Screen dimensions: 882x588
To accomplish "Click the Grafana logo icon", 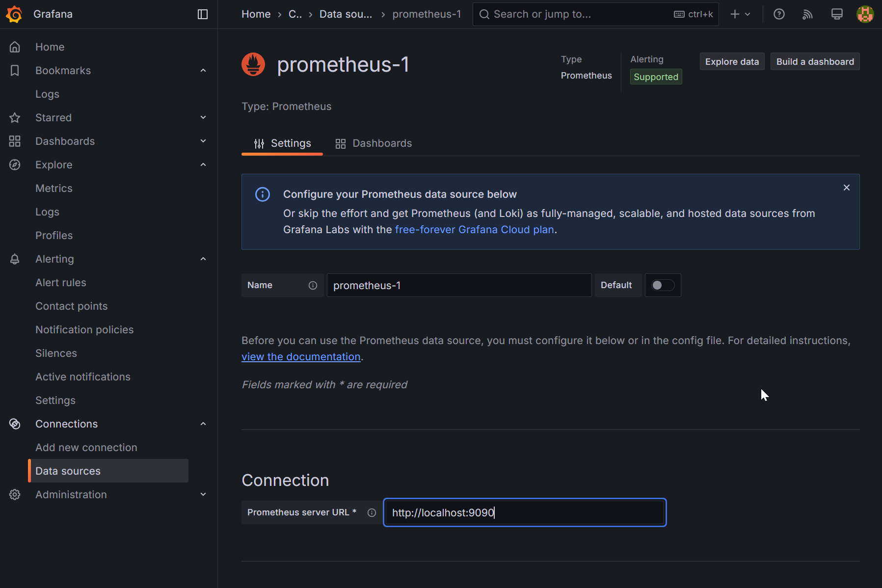I will point(14,14).
